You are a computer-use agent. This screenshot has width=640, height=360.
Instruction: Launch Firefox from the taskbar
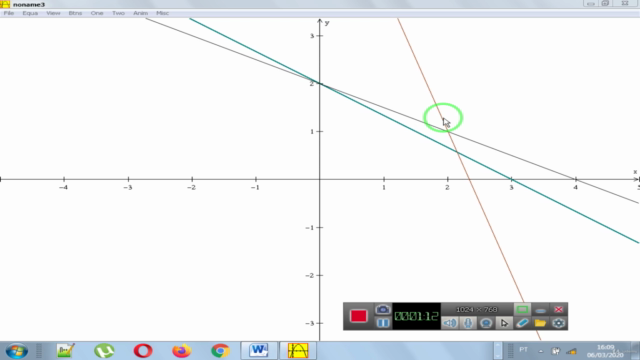(182, 351)
